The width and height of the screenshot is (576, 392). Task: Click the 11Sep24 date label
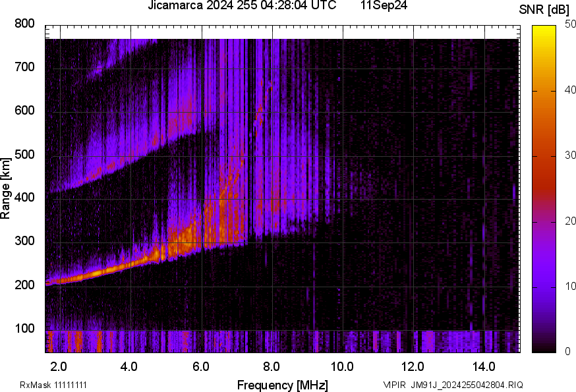383,6
